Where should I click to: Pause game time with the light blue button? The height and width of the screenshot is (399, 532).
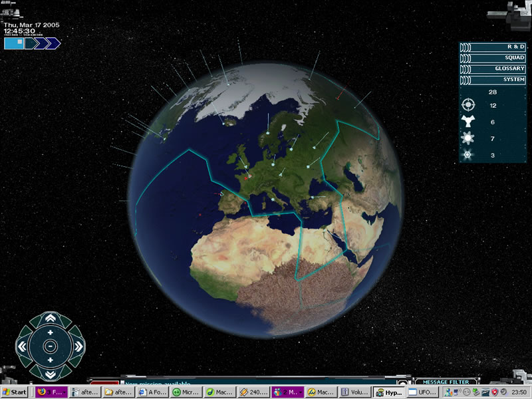tap(13, 43)
